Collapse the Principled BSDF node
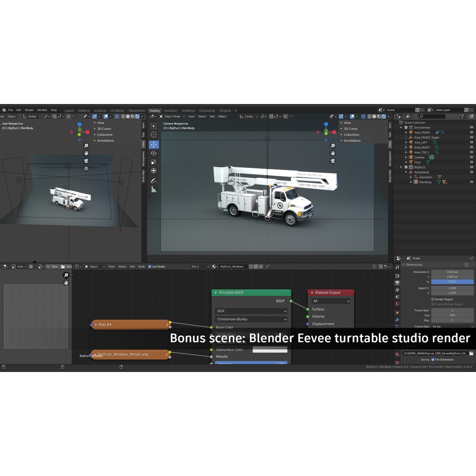The height and width of the screenshot is (476, 476). click(x=216, y=293)
